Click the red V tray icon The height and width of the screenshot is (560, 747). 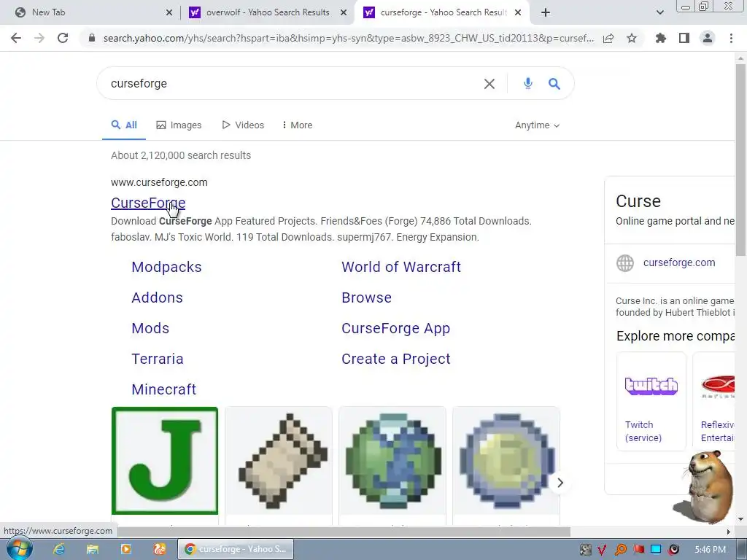(x=602, y=550)
